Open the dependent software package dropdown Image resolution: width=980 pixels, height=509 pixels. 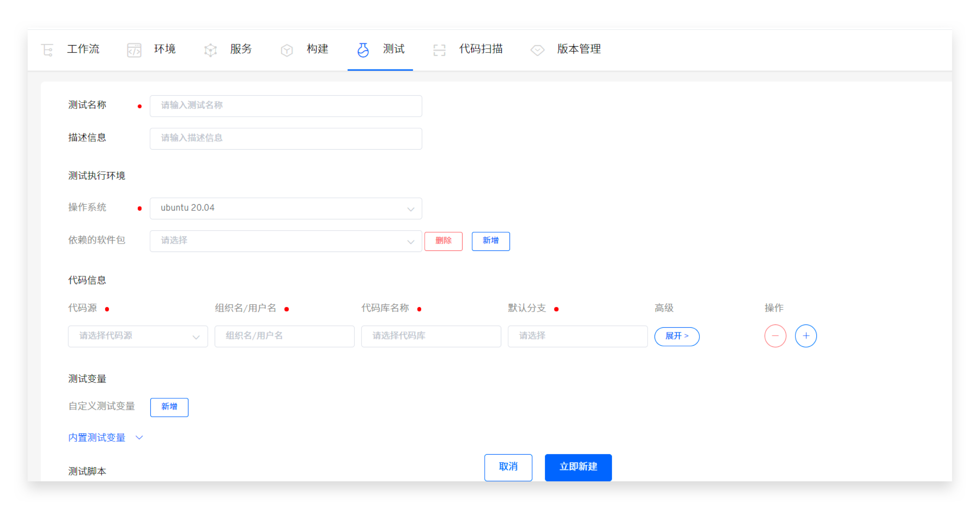[x=285, y=241]
